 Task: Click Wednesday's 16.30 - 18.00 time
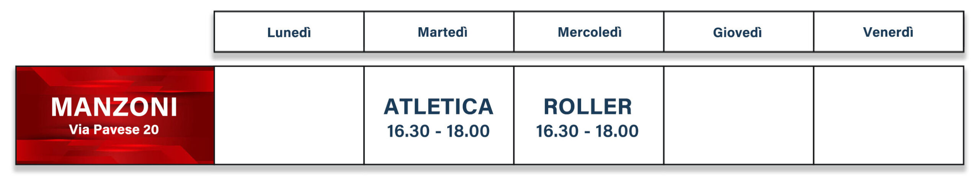[587, 131]
